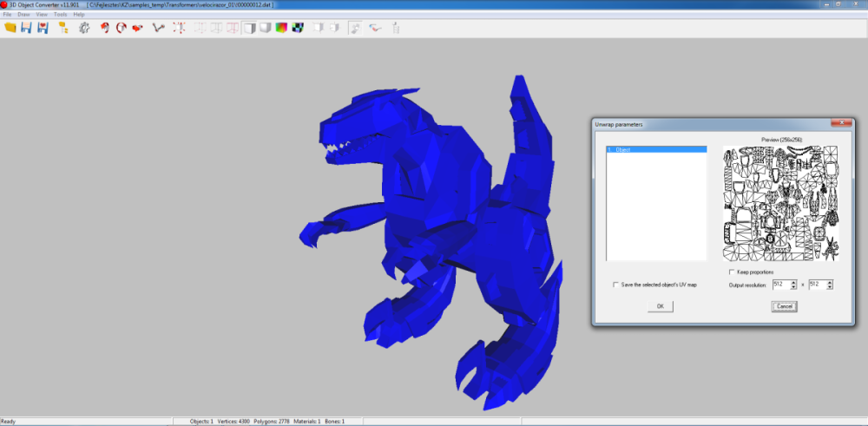Click the red double-arrow flip icon
The width and height of the screenshot is (868, 426).
(x=137, y=28)
